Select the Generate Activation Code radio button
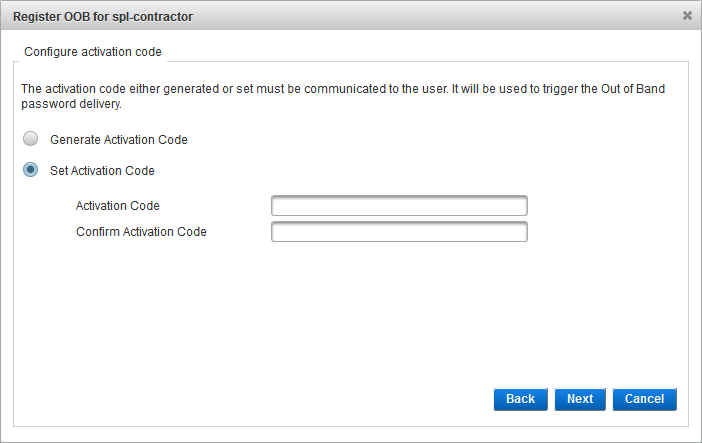The width and height of the screenshot is (702, 443). [31, 139]
